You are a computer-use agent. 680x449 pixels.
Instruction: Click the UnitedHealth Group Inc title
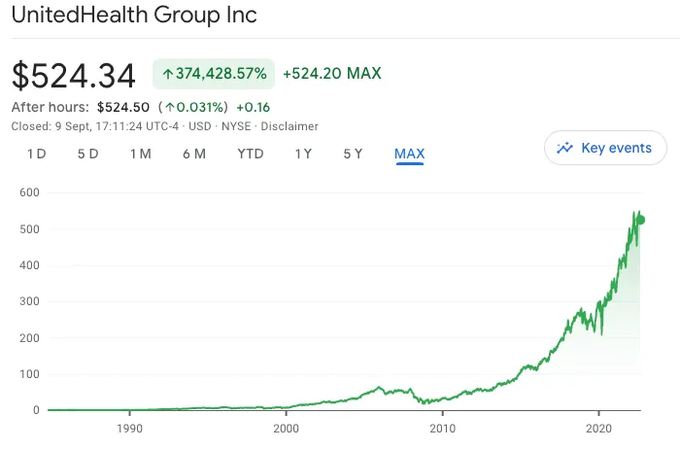(x=134, y=15)
